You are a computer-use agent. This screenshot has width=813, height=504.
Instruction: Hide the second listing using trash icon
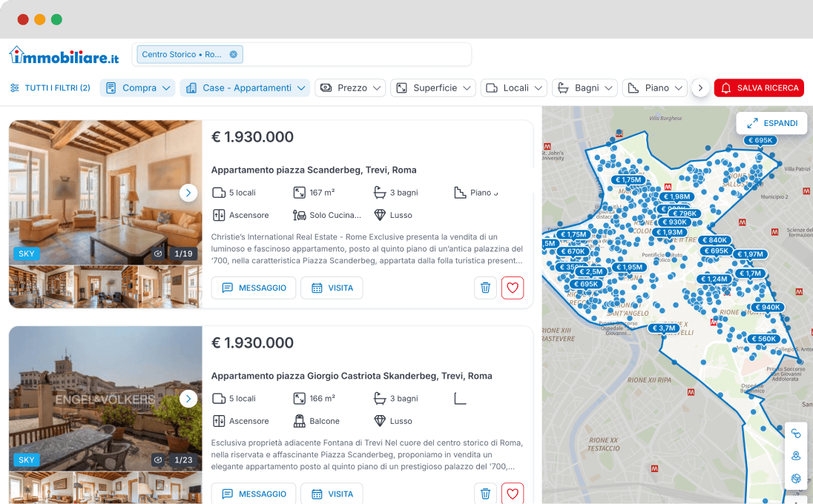pyautogui.click(x=485, y=493)
